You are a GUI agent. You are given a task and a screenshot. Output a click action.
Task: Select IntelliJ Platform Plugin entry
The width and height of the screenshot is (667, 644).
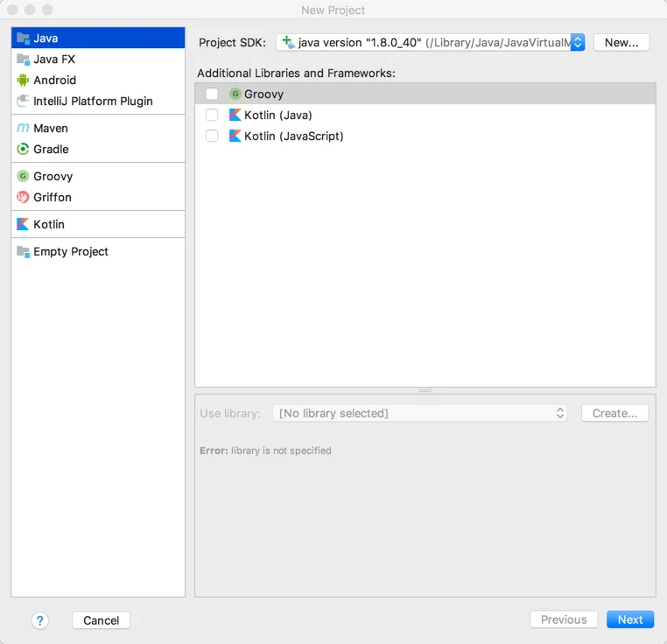(98, 101)
